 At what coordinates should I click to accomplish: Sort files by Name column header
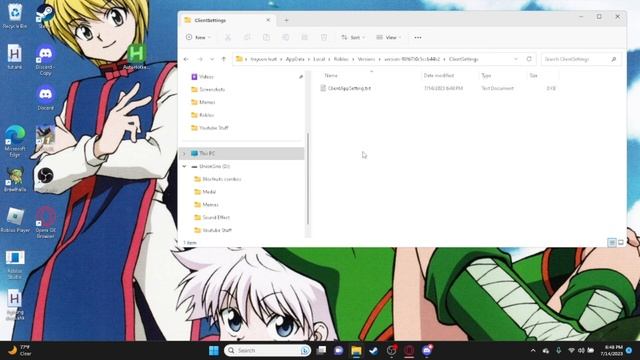pyautogui.click(x=331, y=76)
